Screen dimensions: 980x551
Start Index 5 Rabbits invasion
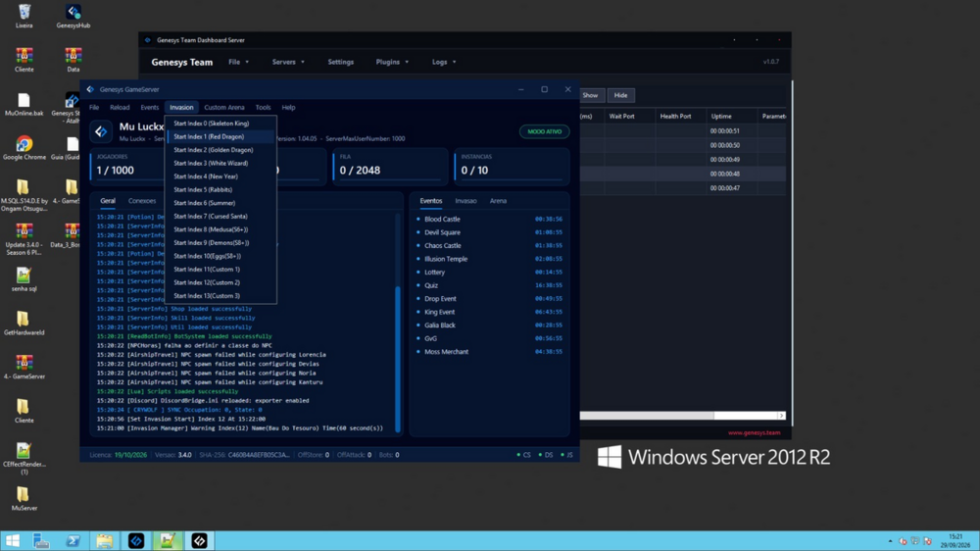tap(221, 189)
